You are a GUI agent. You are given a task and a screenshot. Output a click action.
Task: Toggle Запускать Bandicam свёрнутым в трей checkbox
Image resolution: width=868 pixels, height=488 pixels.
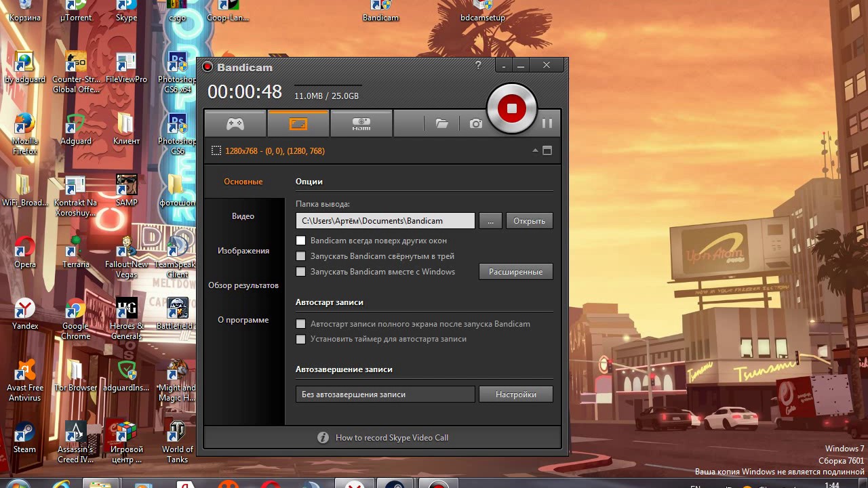301,256
